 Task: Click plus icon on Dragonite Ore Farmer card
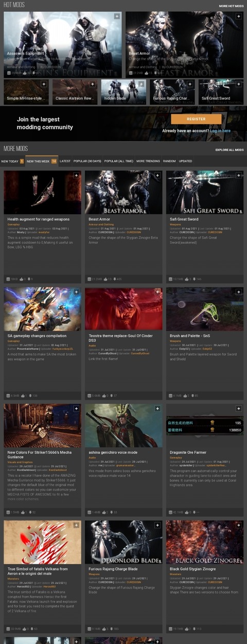(x=239, y=409)
